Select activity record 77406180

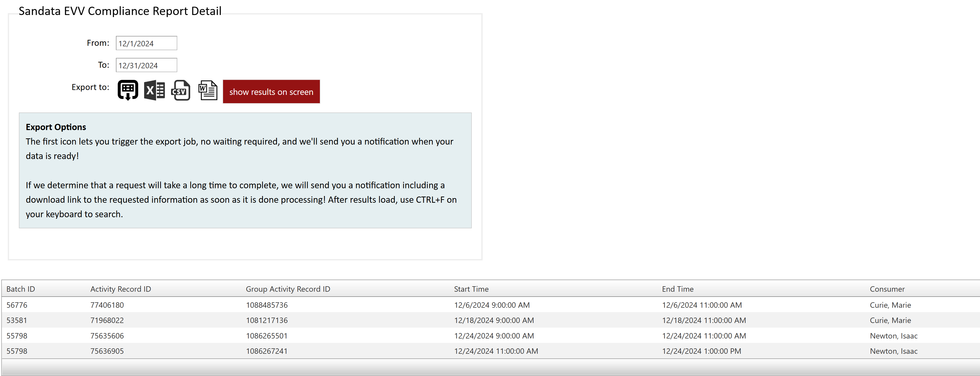pos(107,305)
